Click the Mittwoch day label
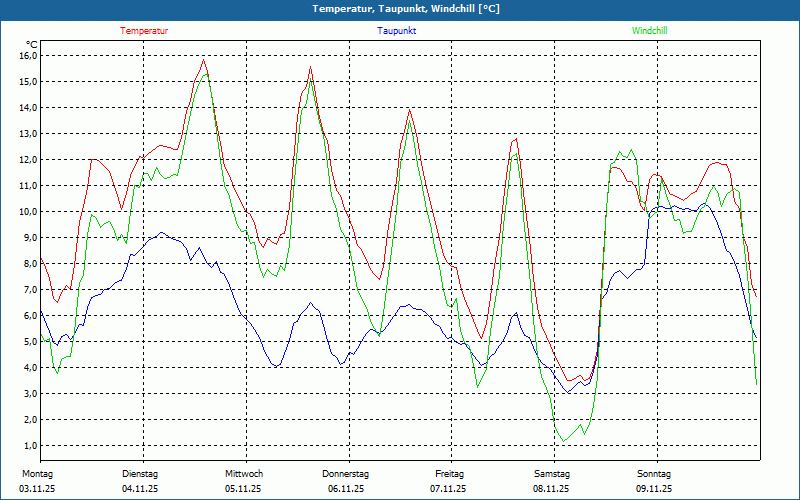The height and width of the screenshot is (500, 800). click(x=244, y=473)
